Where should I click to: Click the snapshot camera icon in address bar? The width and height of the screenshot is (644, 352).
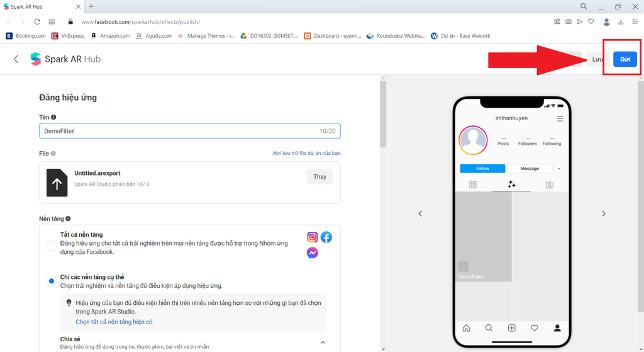(x=569, y=21)
